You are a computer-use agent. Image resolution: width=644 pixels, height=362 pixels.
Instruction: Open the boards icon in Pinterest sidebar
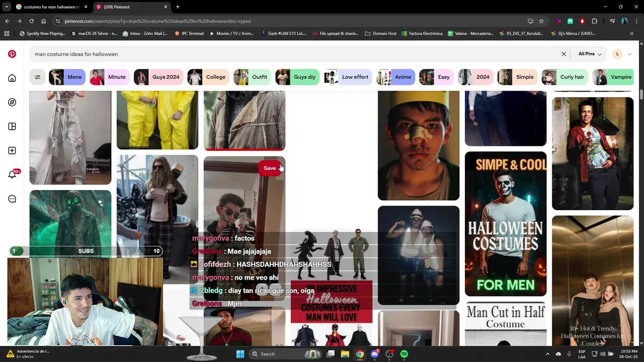pyautogui.click(x=12, y=126)
